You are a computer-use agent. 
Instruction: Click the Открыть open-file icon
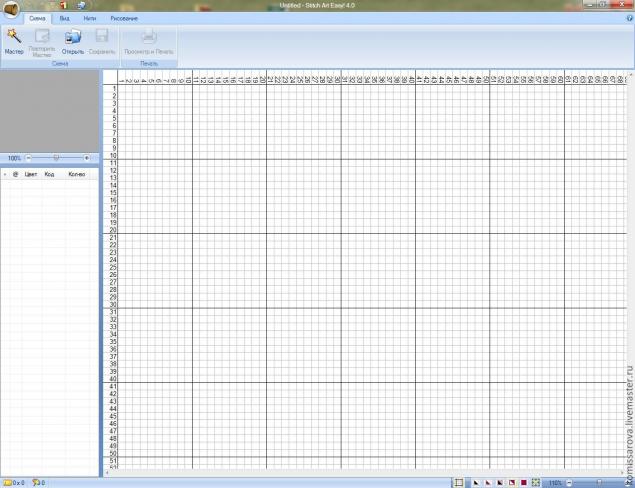coord(73,36)
